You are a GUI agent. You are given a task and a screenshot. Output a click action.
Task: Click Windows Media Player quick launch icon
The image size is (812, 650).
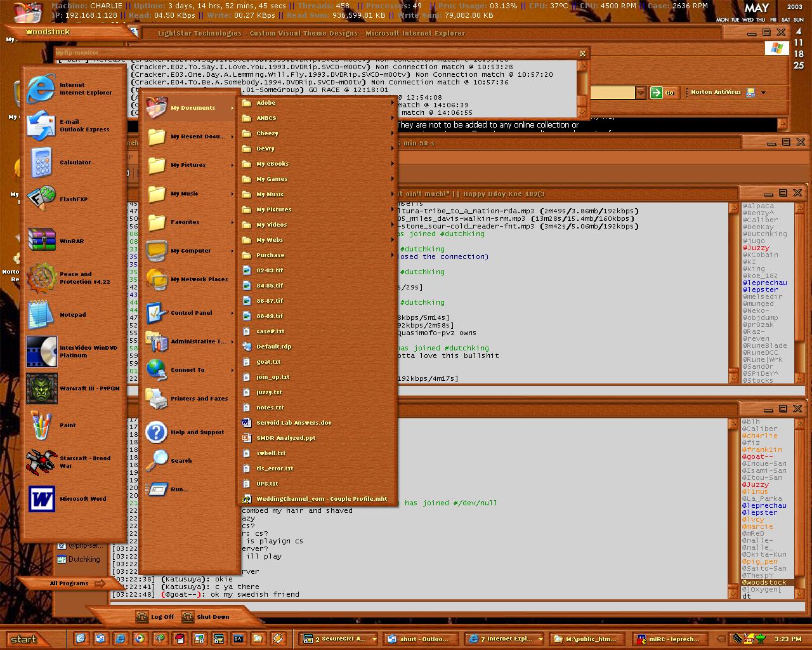(x=140, y=639)
